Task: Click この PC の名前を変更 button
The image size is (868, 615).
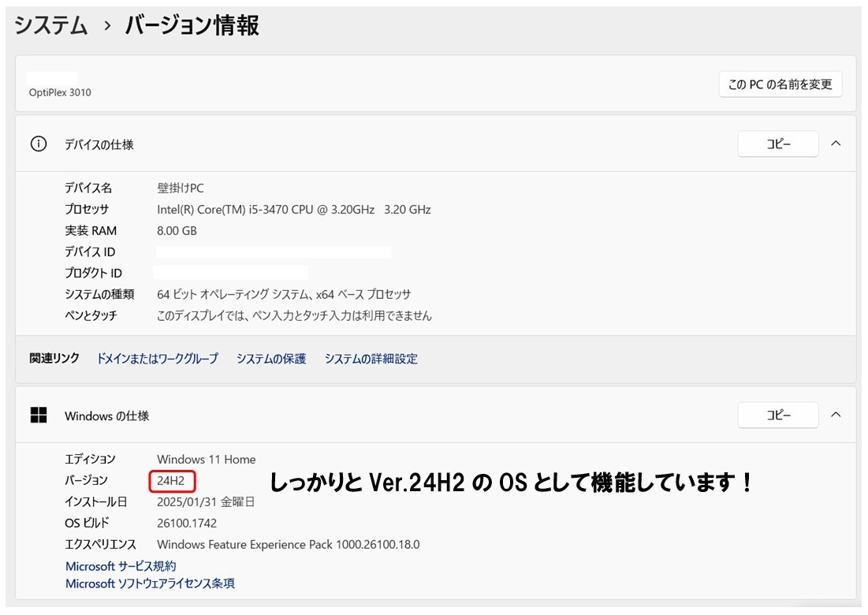Action: [x=780, y=84]
